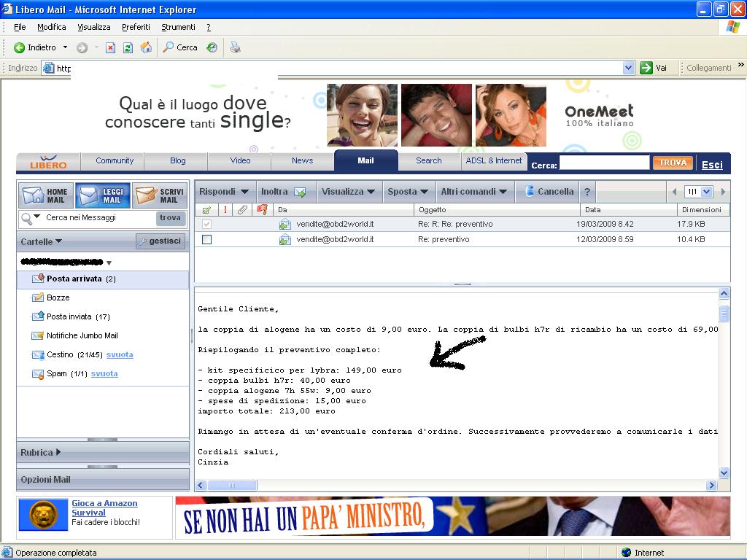Click the magnifier icon in message search
Image resolution: width=747 pixels, height=560 pixels.
[27, 219]
